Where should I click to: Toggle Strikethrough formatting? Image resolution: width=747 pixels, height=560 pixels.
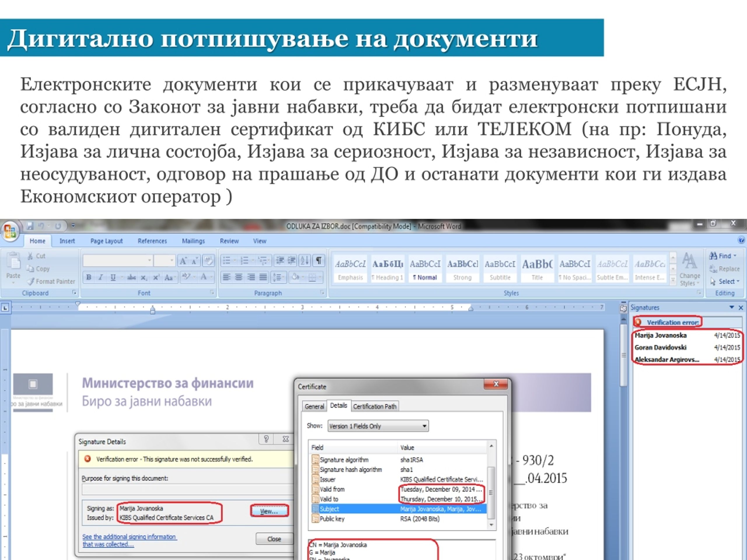tap(131, 277)
